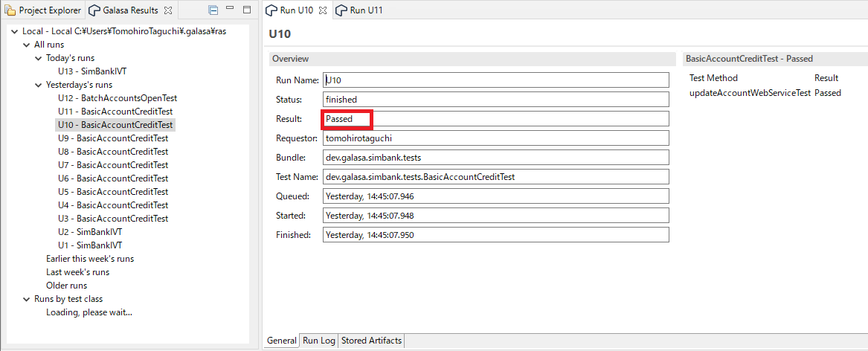
Task: Open the Stored Artifacts tab
Action: 371,341
